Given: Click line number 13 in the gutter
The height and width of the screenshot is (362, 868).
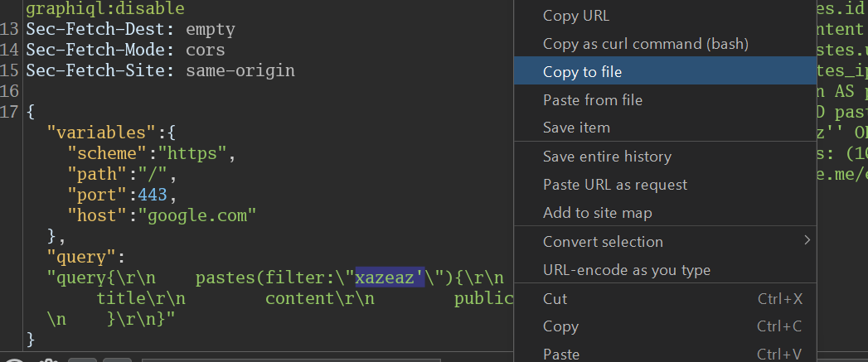Looking at the screenshot, I should [11, 29].
